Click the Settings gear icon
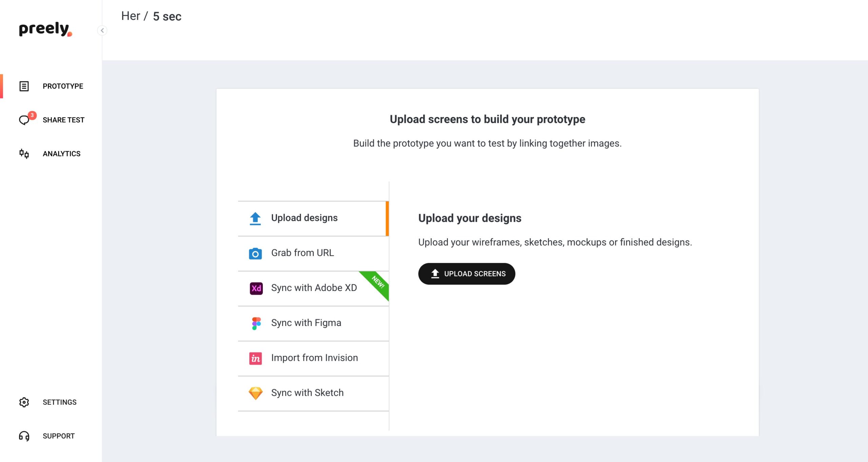Viewport: 868px width, 462px height. coord(24,402)
